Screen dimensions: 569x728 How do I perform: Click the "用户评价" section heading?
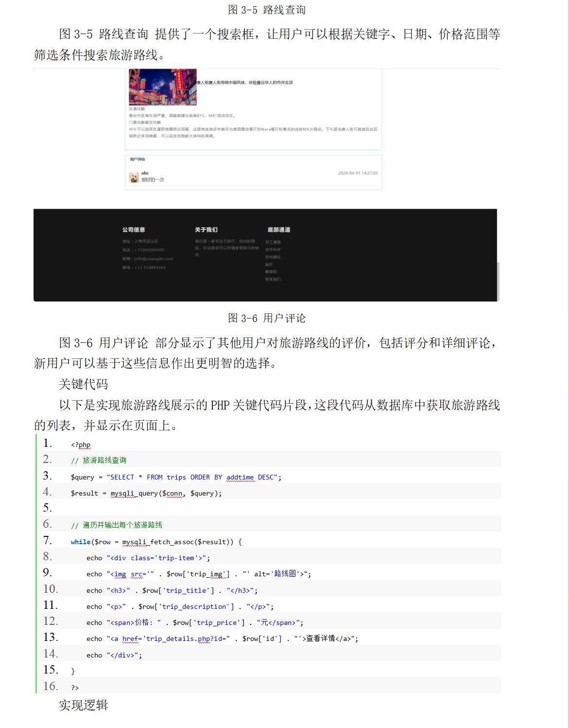coord(138,160)
